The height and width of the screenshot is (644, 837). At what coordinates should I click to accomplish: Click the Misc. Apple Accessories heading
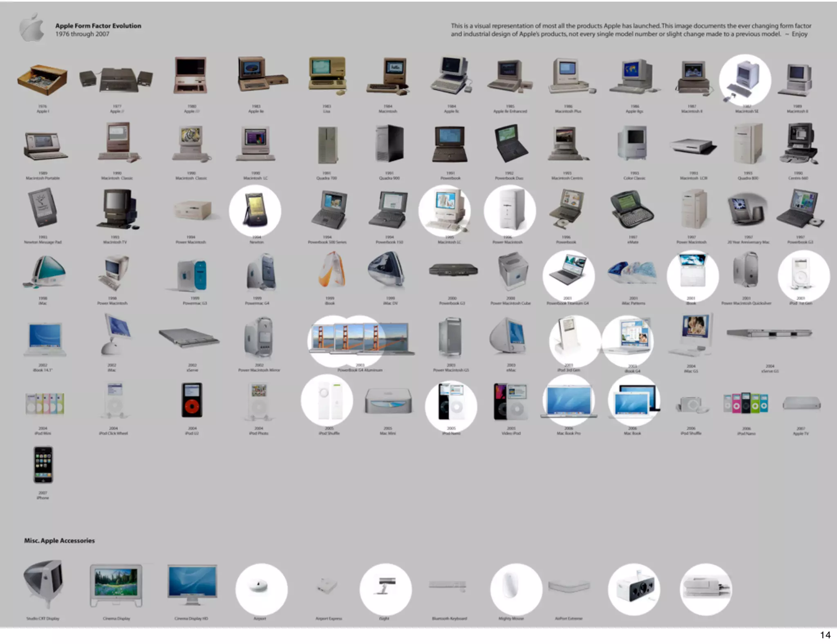coord(59,541)
